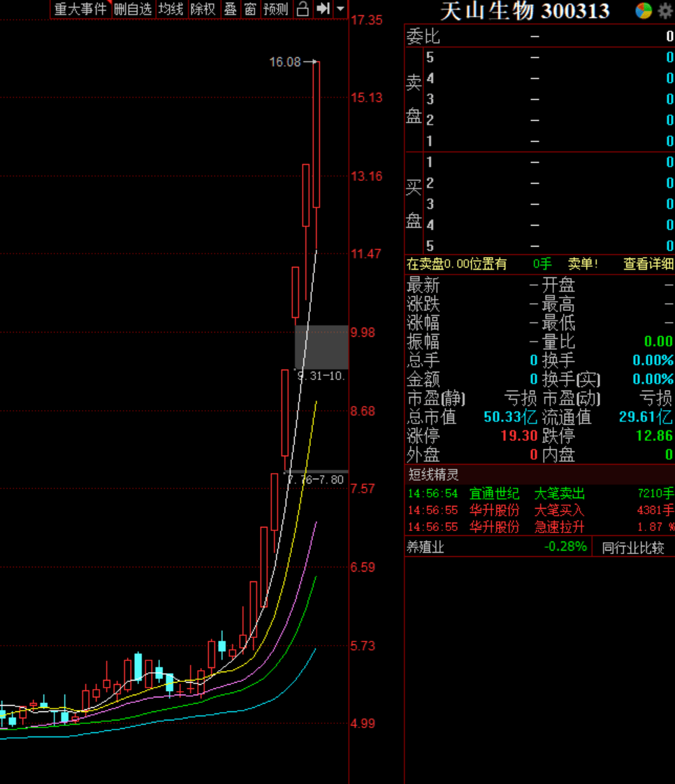Click the 预测 forecast button

[x=275, y=9]
